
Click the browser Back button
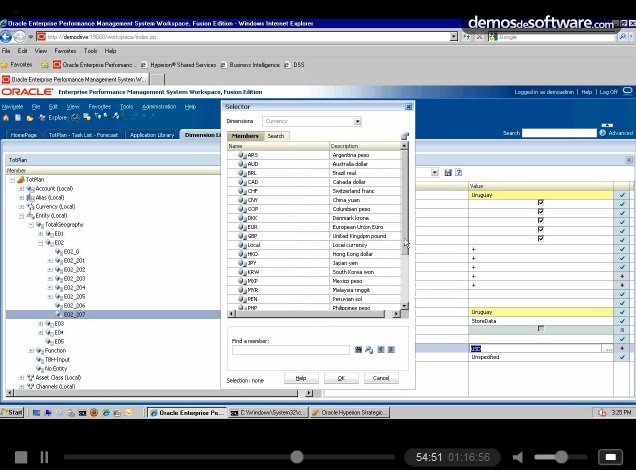point(6,37)
